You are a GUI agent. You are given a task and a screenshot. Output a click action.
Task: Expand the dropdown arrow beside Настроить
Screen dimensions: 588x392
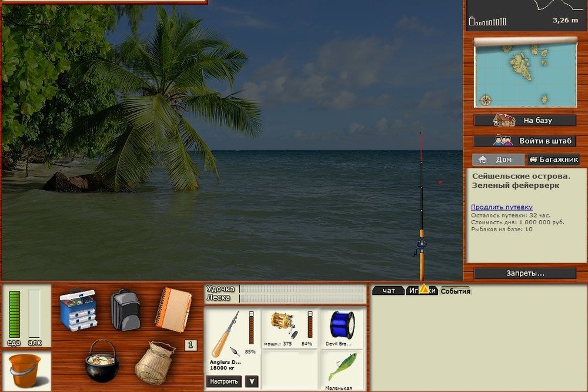(252, 381)
